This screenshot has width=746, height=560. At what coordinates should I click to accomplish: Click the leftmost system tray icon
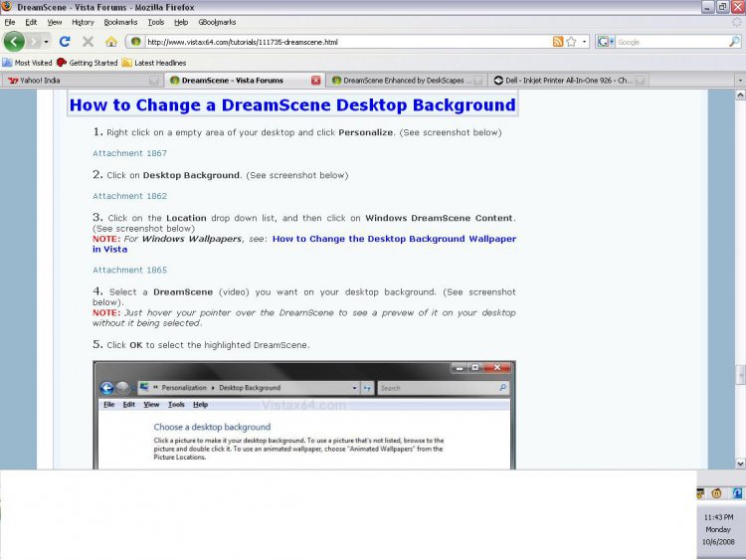pos(700,493)
